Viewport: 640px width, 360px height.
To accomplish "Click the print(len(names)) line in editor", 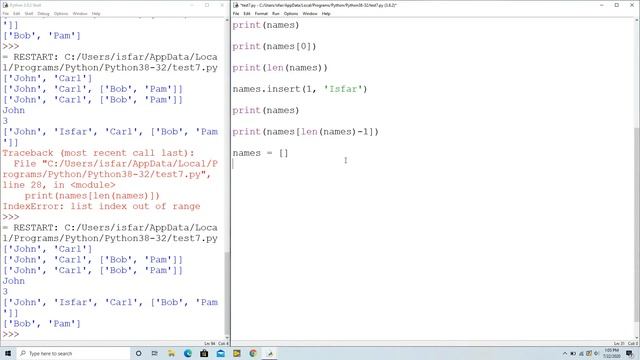I will coord(280,68).
